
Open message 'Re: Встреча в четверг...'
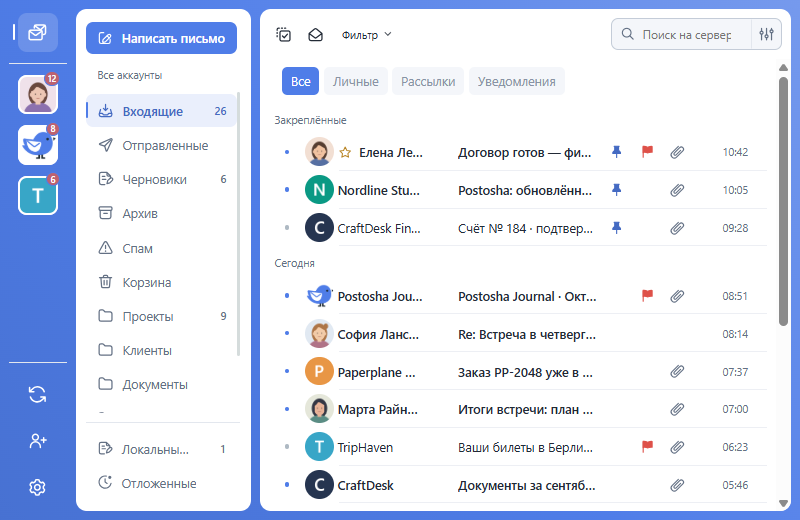pos(527,335)
